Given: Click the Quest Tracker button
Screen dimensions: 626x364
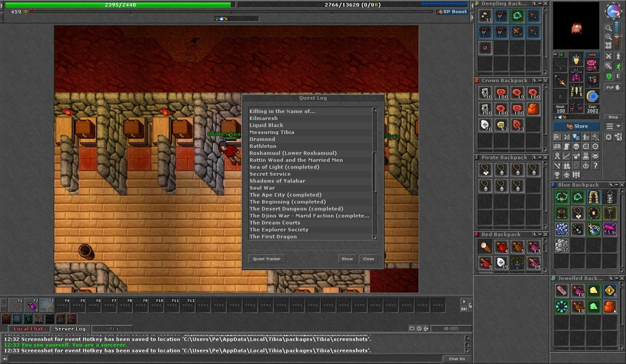Looking at the screenshot, I should (x=267, y=258).
